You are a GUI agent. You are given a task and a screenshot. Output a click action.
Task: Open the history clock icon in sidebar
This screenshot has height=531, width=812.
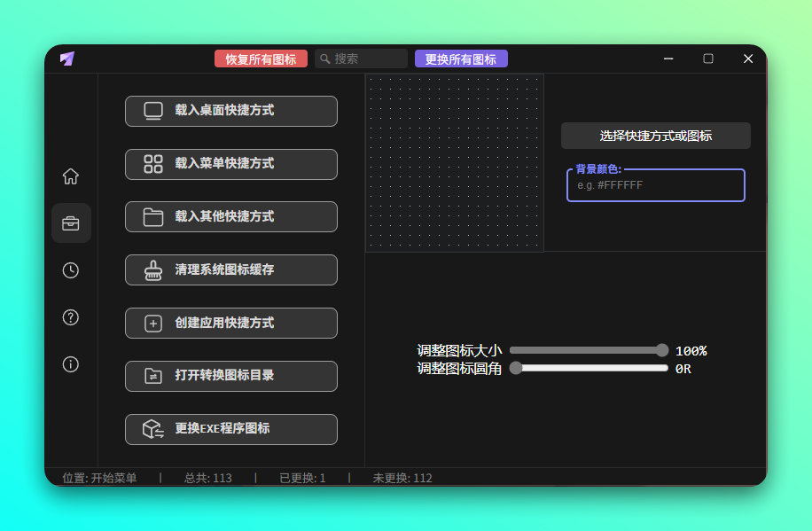70,269
